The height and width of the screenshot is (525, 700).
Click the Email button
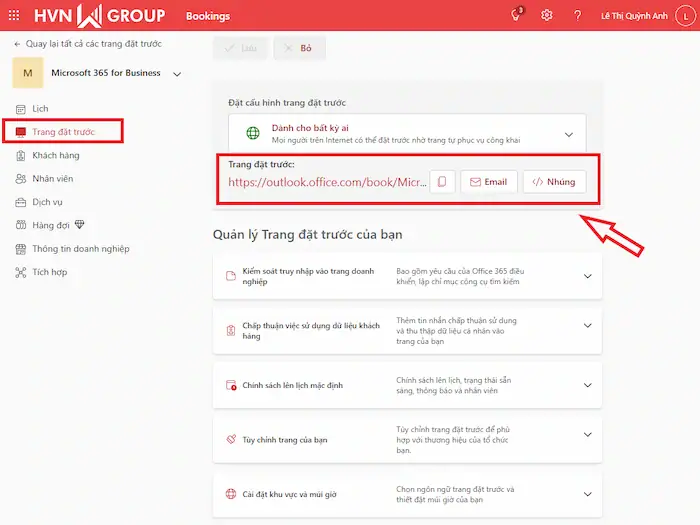tap(489, 182)
